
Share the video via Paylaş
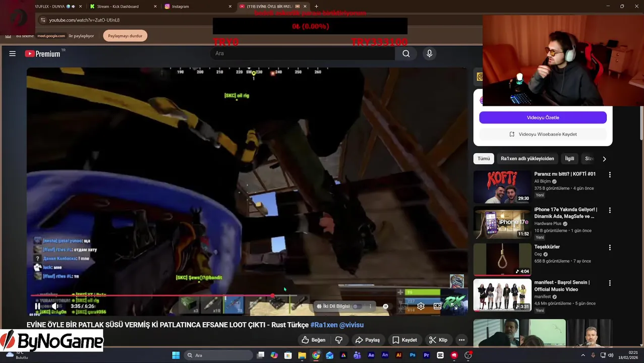point(368,340)
